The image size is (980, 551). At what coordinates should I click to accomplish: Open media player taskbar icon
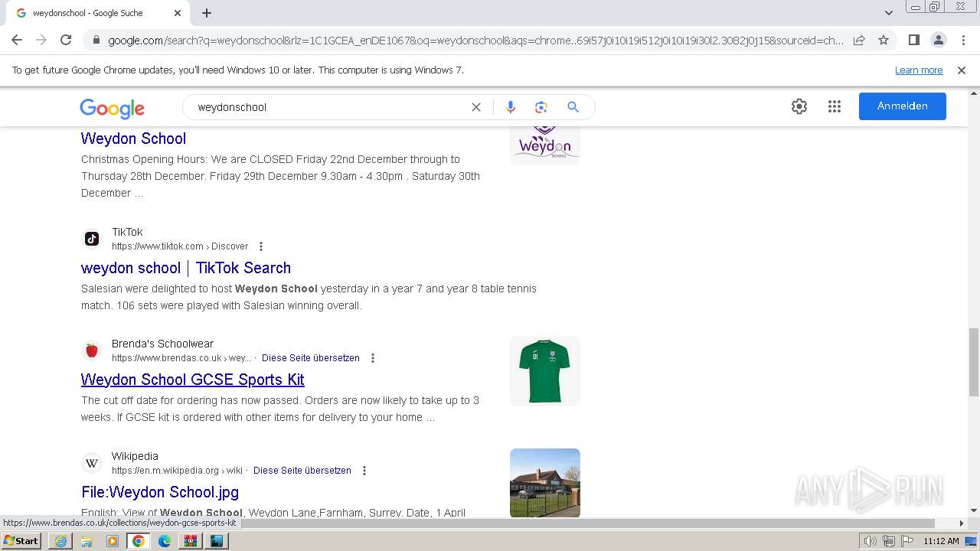coord(113,541)
